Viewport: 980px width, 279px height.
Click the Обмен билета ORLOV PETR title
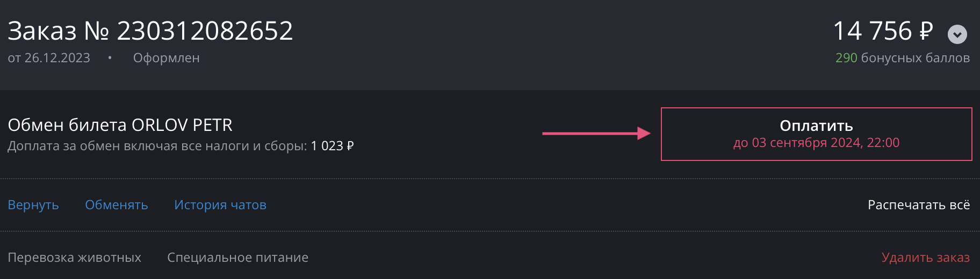pos(120,125)
